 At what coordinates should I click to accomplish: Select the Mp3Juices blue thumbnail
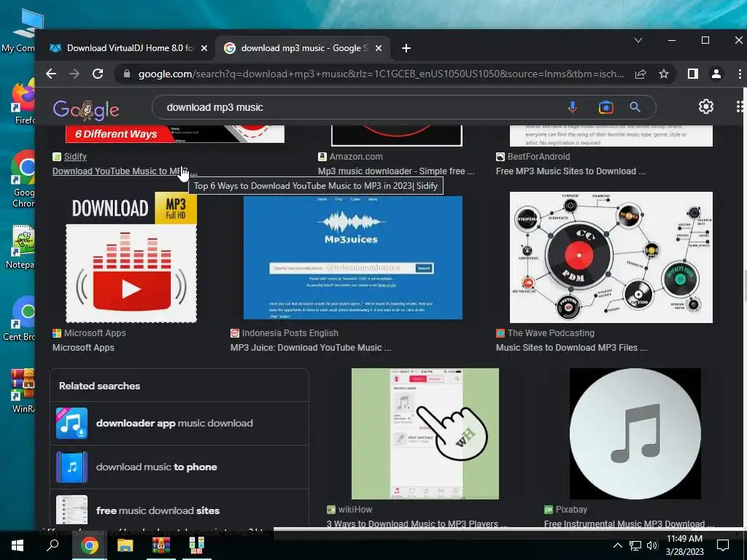(x=352, y=257)
